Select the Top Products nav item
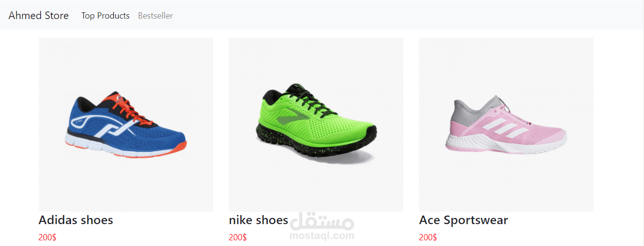Image resolution: width=644 pixels, height=246 pixels. pyautogui.click(x=105, y=16)
